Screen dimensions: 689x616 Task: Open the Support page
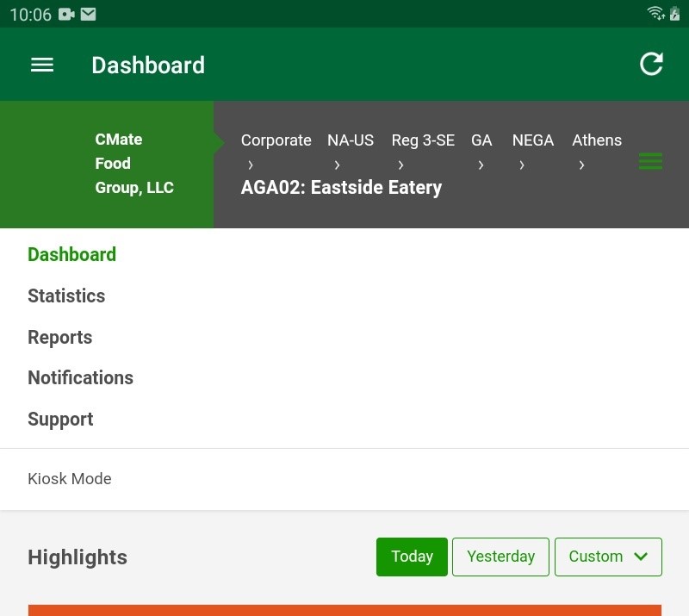pos(60,419)
